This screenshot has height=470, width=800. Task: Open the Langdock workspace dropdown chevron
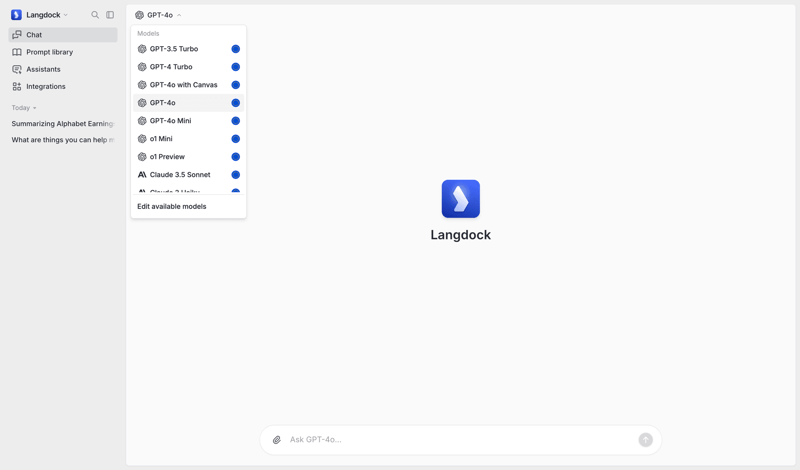click(x=65, y=15)
